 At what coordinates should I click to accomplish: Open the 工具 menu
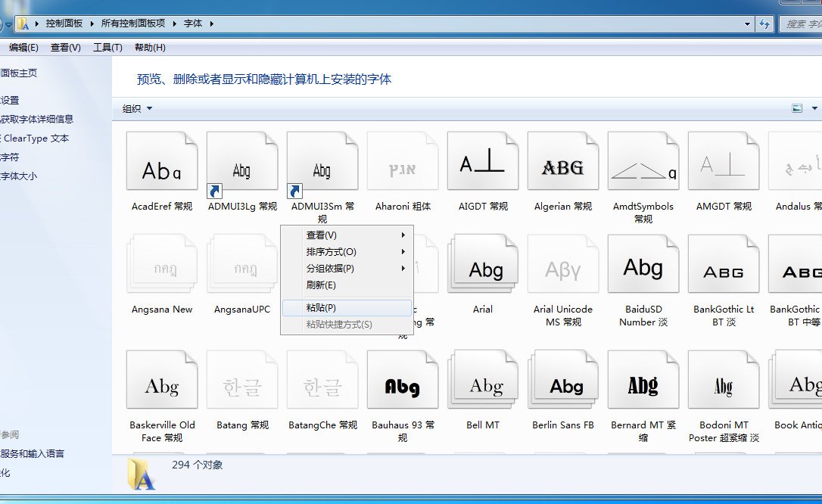[107, 47]
